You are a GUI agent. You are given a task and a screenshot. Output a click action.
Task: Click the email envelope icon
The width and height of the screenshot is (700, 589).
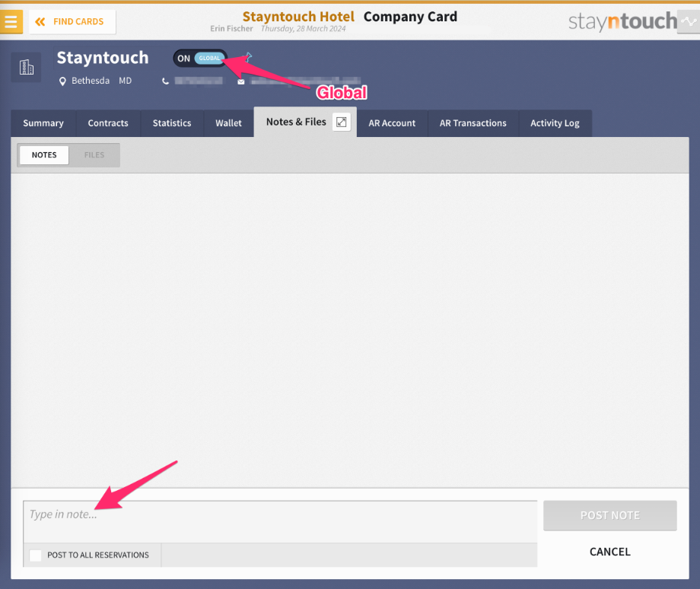(x=241, y=81)
